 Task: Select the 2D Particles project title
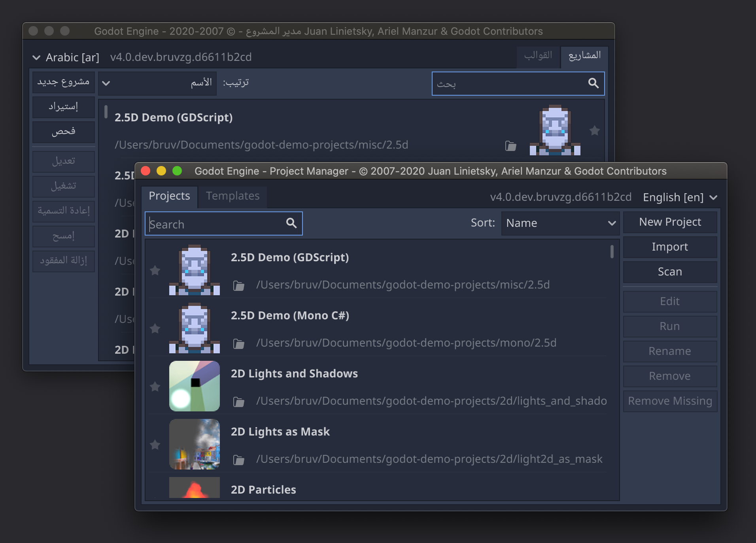(x=263, y=490)
